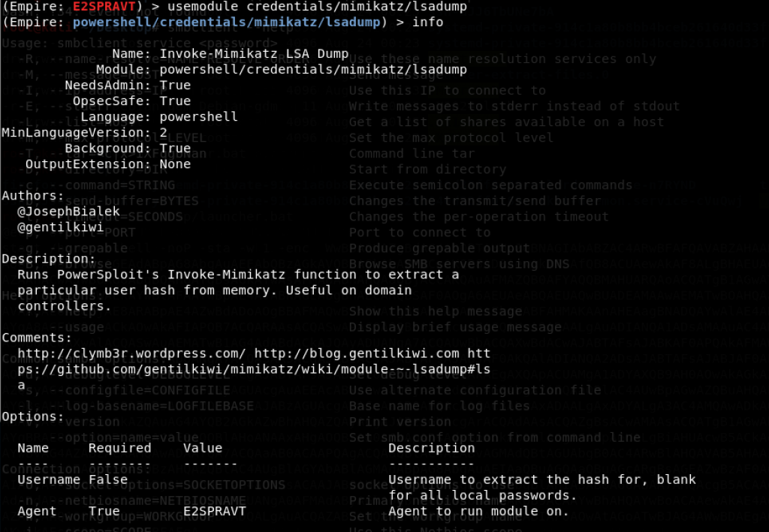Click the OutputExtension None value
The height and width of the screenshot is (532, 769).
coord(175,164)
